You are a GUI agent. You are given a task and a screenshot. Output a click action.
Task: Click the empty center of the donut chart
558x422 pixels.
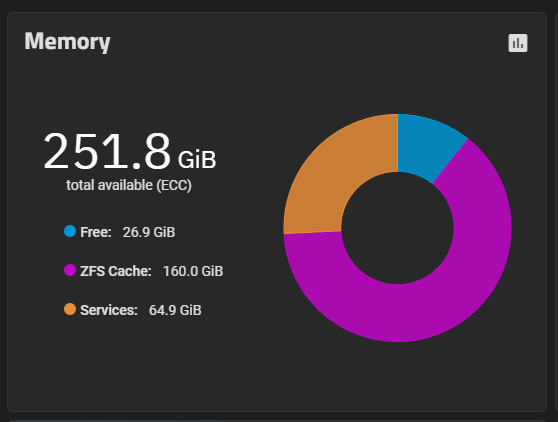pyautogui.click(x=398, y=228)
